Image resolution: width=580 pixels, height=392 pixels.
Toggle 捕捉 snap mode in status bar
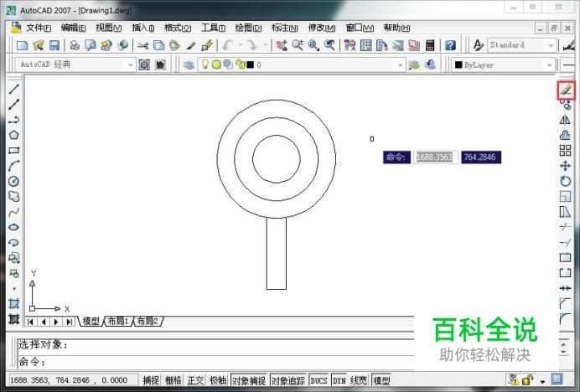coord(151,380)
